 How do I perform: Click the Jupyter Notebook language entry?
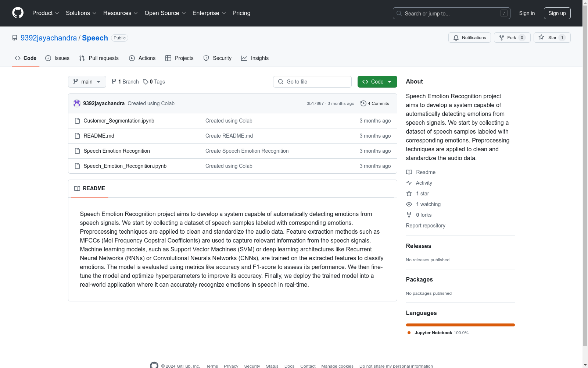(x=438, y=333)
